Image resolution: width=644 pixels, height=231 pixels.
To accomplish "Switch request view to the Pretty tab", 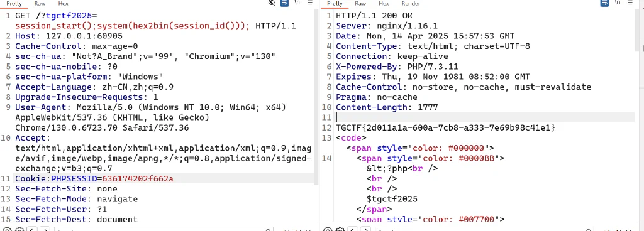I will point(14,3).
